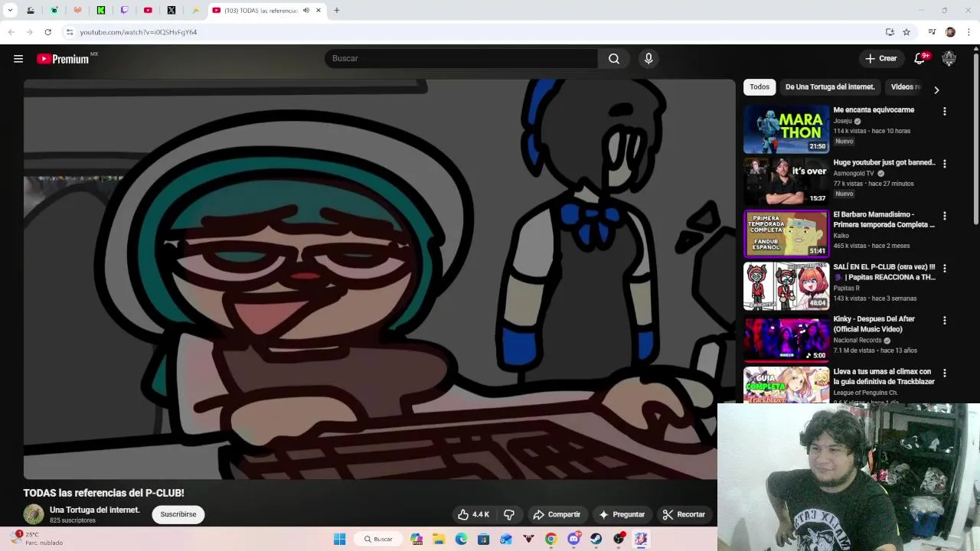Clip the video with Recortar
This screenshot has width=980, height=551.
(684, 514)
